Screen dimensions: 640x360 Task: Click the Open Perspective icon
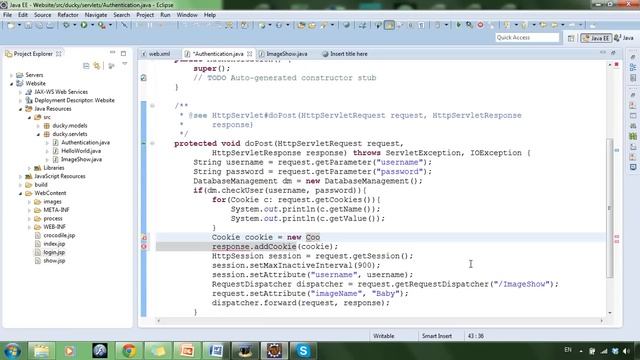tap(571, 38)
